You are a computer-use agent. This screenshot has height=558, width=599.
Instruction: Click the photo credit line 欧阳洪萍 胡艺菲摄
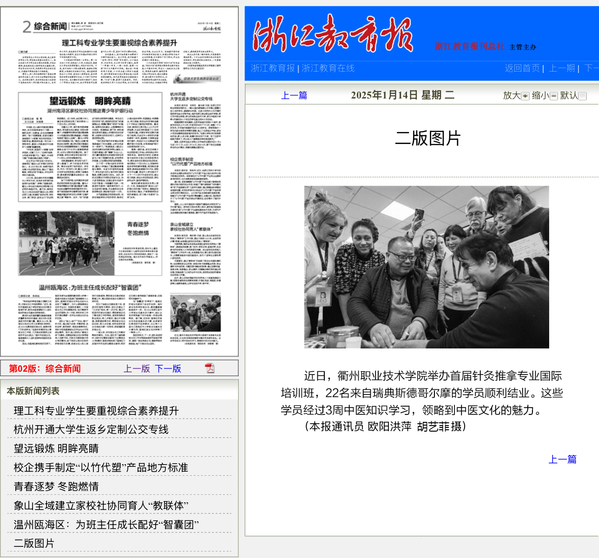(x=385, y=426)
